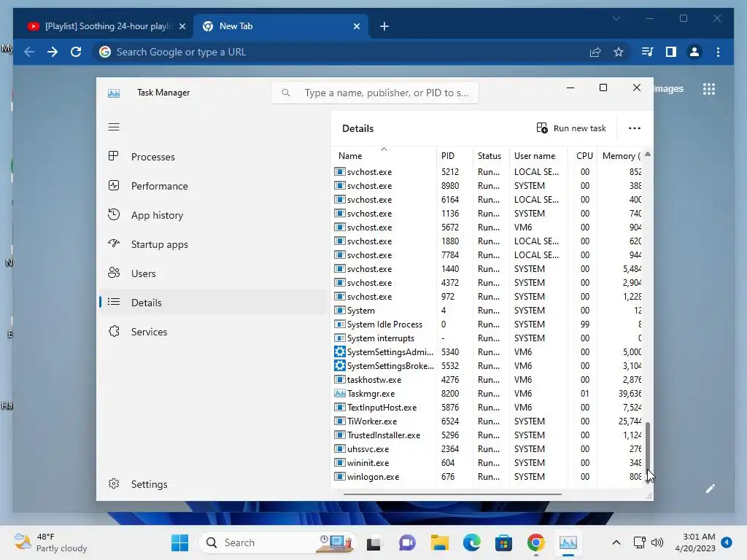The width and height of the screenshot is (747, 560).
Task: Click the customize Chrome pencil icon
Action: pos(710,489)
